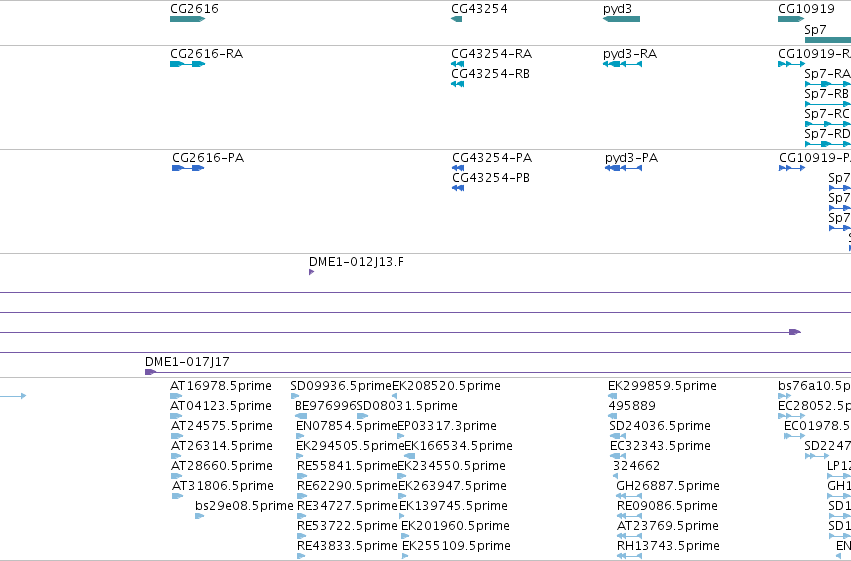Open EST EC32343.5prime

661,446
